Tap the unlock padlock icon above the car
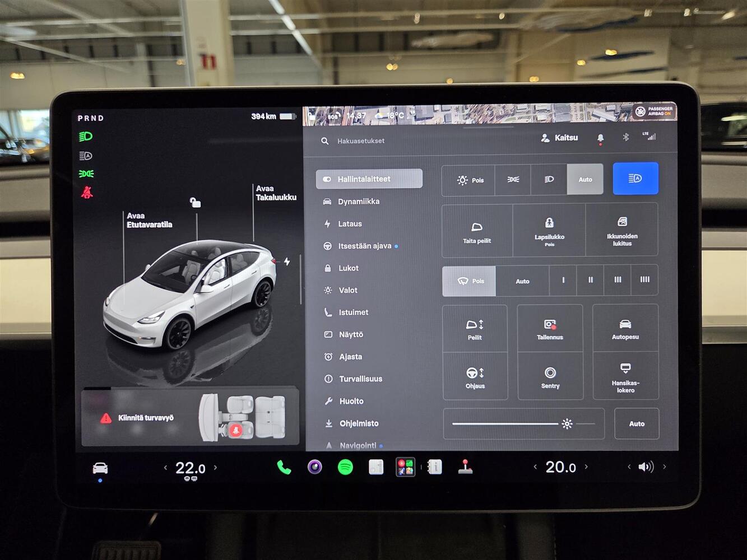The width and height of the screenshot is (747, 560). (x=195, y=202)
